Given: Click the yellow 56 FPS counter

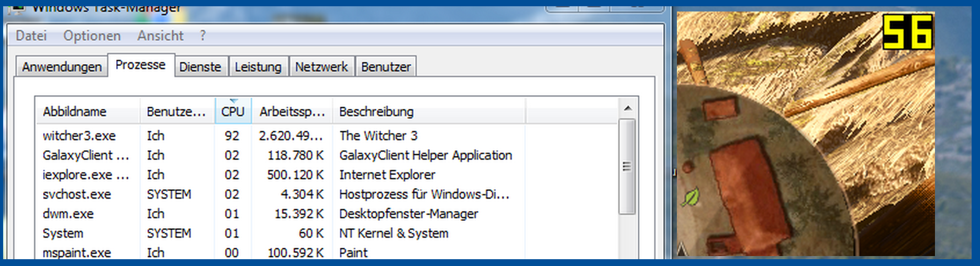Looking at the screenshot, I should point(908,32).
